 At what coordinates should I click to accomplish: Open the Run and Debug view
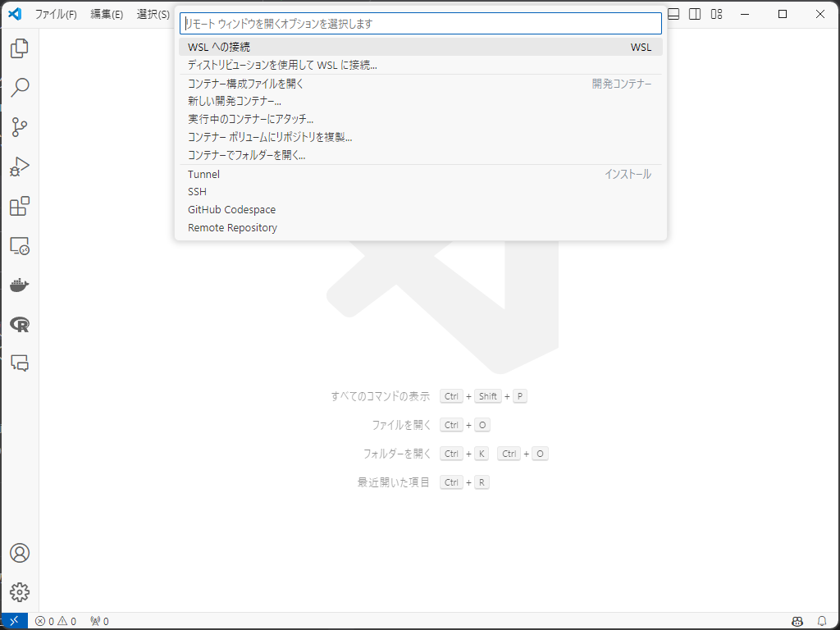tap(19, 167)
